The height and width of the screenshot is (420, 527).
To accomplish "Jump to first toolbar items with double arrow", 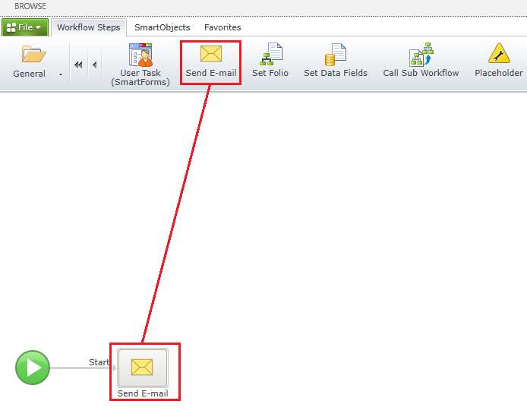I will [x=78, y=65].
